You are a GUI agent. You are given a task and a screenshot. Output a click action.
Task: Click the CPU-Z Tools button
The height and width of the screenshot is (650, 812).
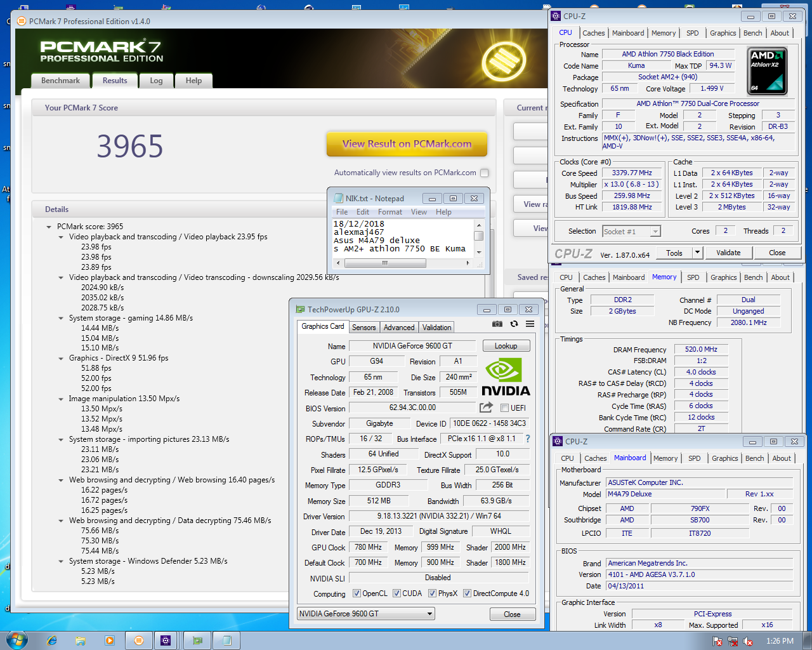tap(674, 253)
